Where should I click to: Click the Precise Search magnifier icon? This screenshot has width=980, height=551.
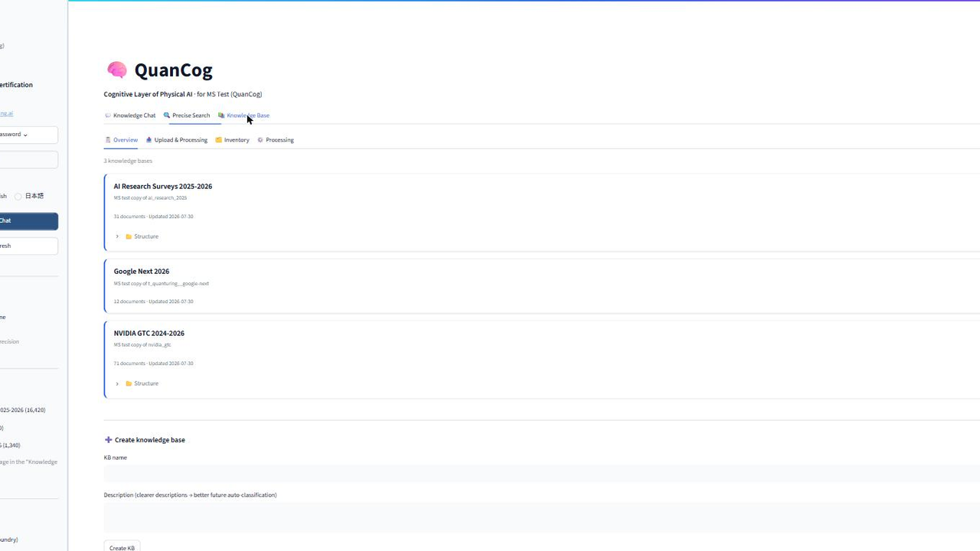[x=167, y=116]
